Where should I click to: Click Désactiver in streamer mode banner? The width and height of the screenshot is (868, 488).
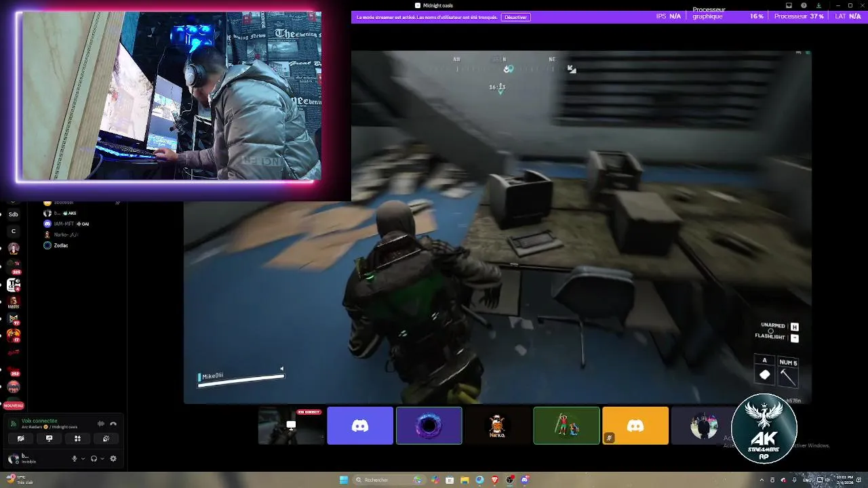click(x=515, y=17)
